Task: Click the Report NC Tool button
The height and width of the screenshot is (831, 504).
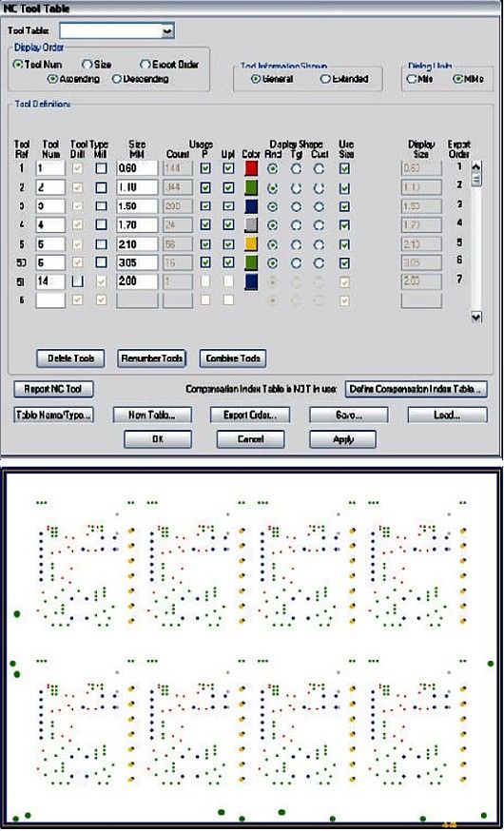Action: coord(53,389)
